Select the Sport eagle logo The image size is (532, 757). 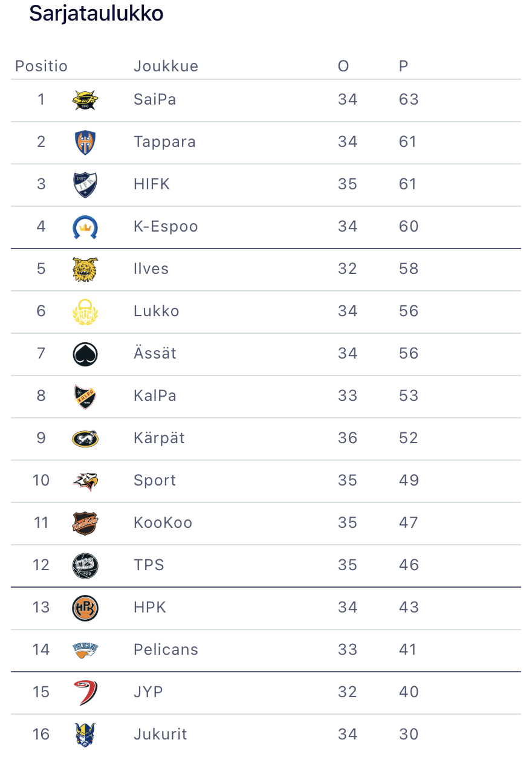pyautogui.click(x=85, y=481)
